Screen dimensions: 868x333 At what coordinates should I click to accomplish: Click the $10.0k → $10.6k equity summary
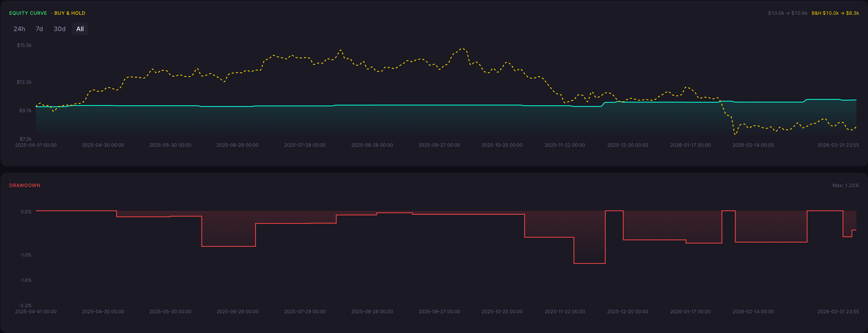click(x=787, y=13)
